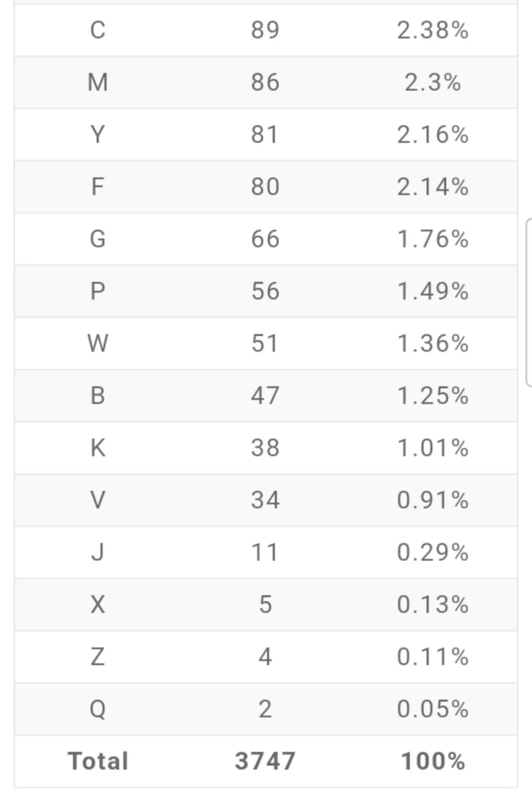Image resolution: width=532 pixels, height=811 pixels.
Task: Click the letter C cell
Action: [x=98, y=30]
